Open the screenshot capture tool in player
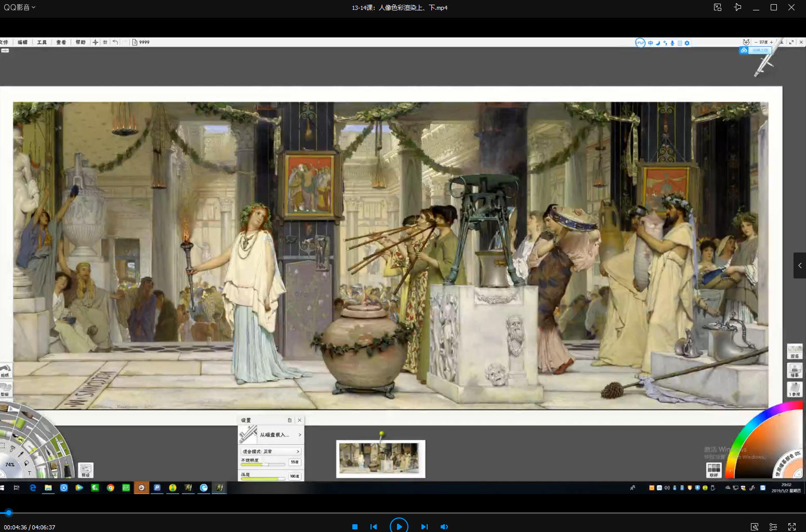The image size is (806, 532). pyautogui.click(x=755, y=527)
